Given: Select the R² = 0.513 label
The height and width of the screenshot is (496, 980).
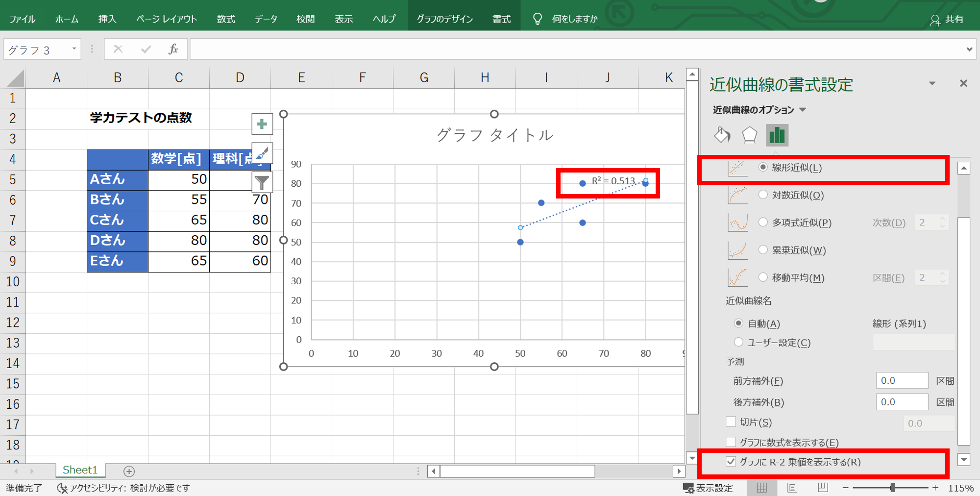Looking at the screenshot, I should click(613, 181).
